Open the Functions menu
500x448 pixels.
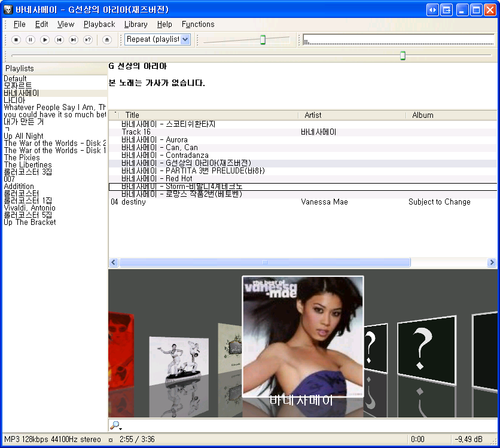tap(198, 25)
